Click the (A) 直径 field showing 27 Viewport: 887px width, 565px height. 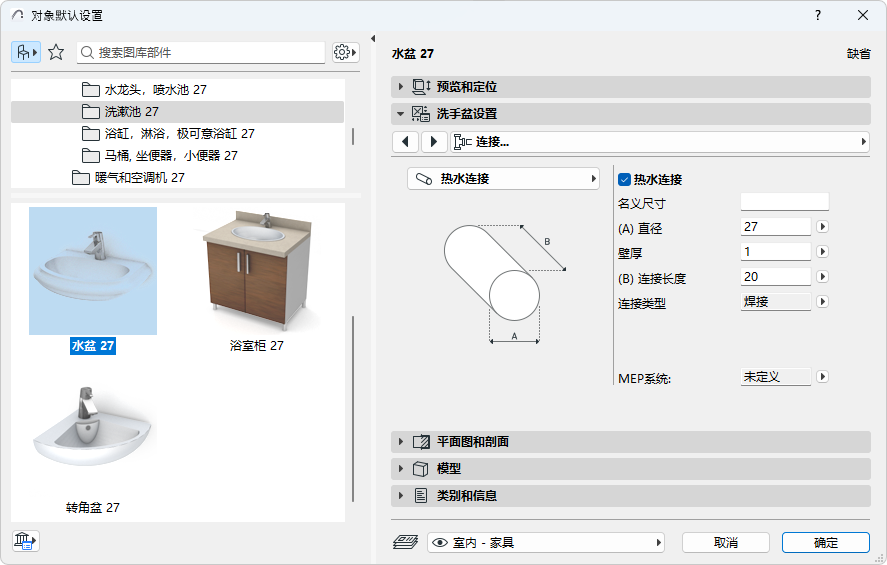pyautogui.click(x=776, y=227)
